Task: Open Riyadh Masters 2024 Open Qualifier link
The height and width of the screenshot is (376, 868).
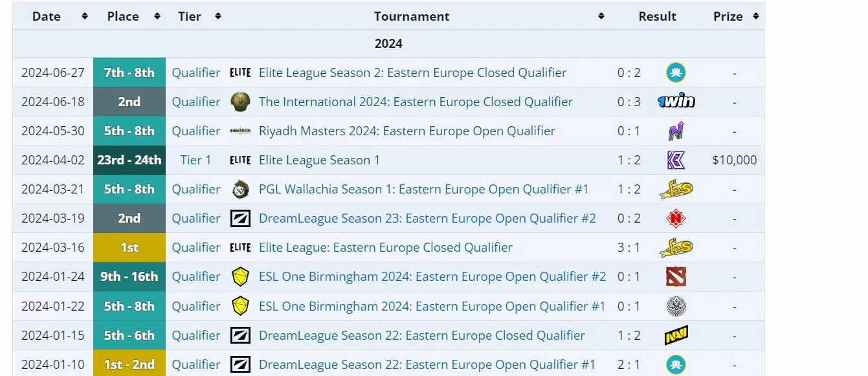Action: tap(407, 131)
